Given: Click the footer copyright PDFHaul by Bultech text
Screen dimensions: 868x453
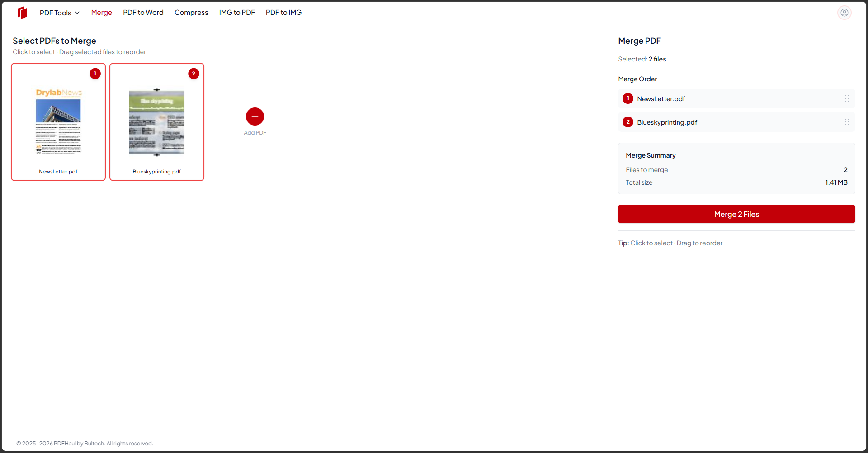Looking at the screenshot, I should pos(85,444).
